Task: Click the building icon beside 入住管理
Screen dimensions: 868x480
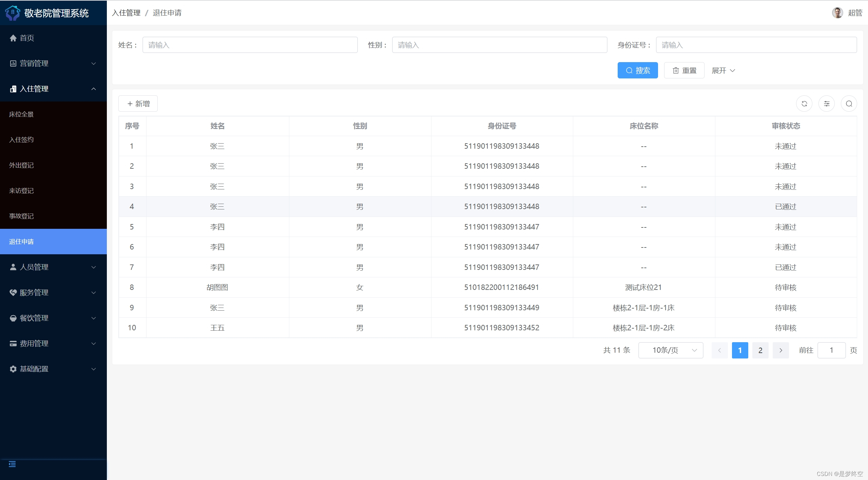Action: click(13, 89)
